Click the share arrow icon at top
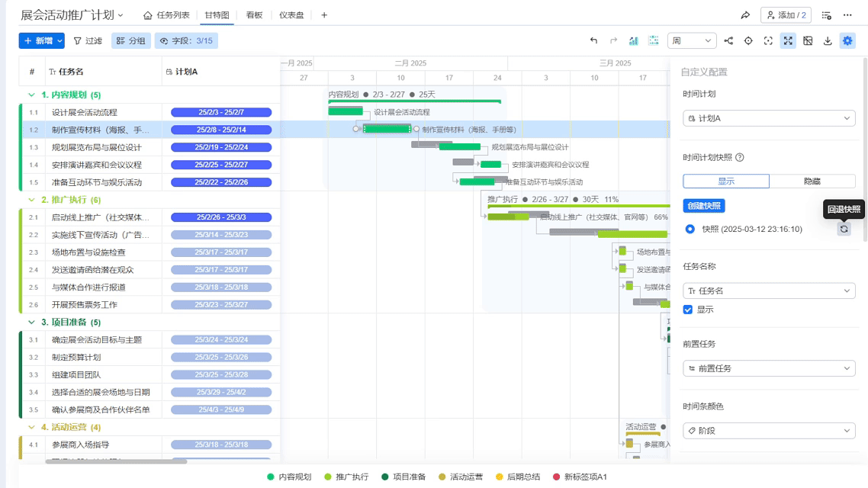 pyautogui.click(x=745, y=15)
